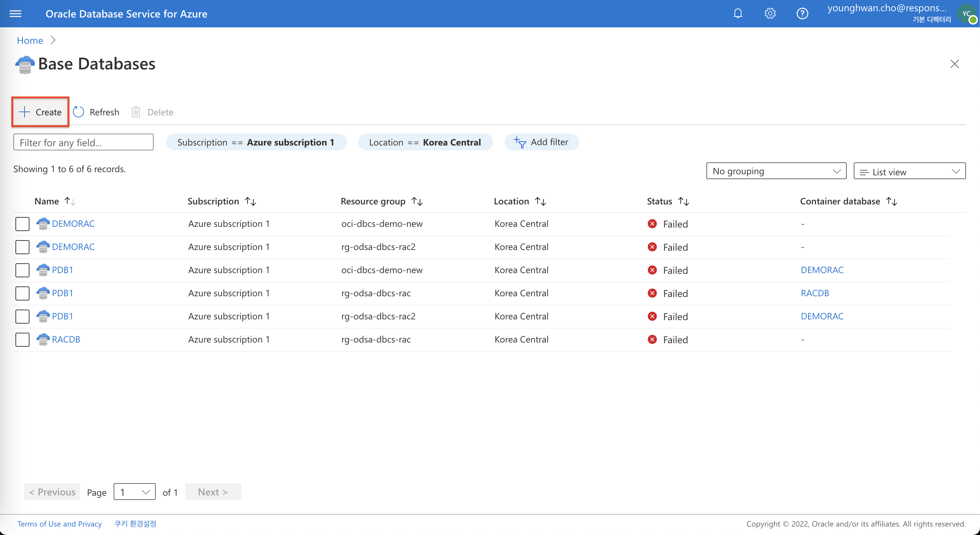Open DEMORAC in oci-dbcs-demo-new
The width and height of the screenshot is (980, 535).
[x=73, y=224]
